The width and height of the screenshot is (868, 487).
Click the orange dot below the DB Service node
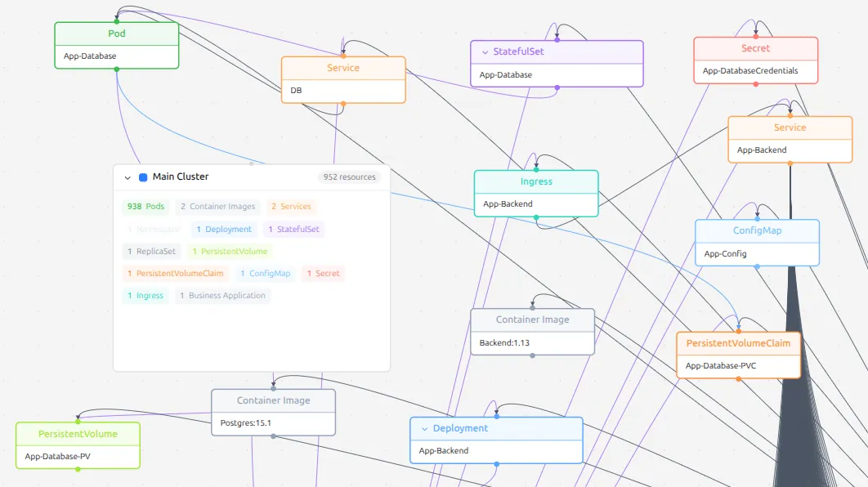(x=343, y=104)
